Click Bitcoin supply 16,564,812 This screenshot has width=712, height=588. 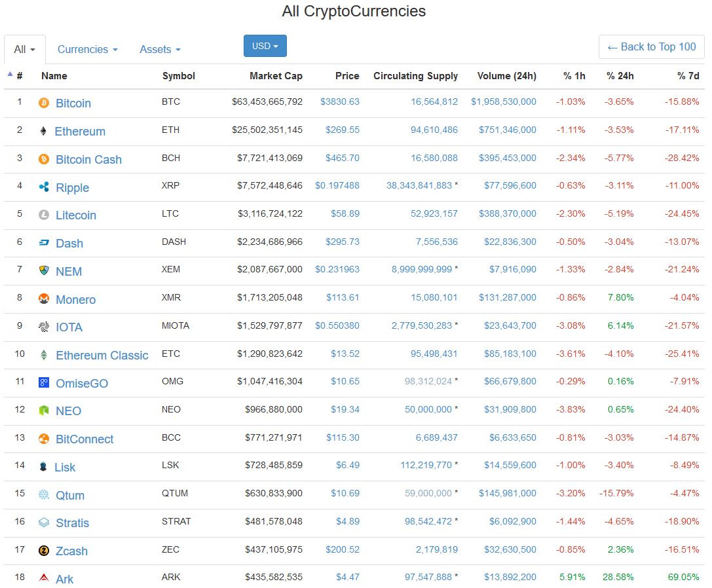[x=434, y=101]
